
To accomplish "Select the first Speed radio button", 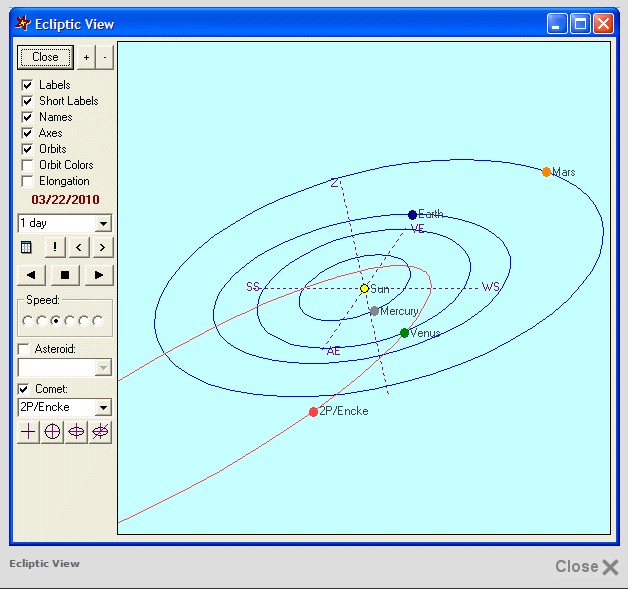I will click(28, 321).
